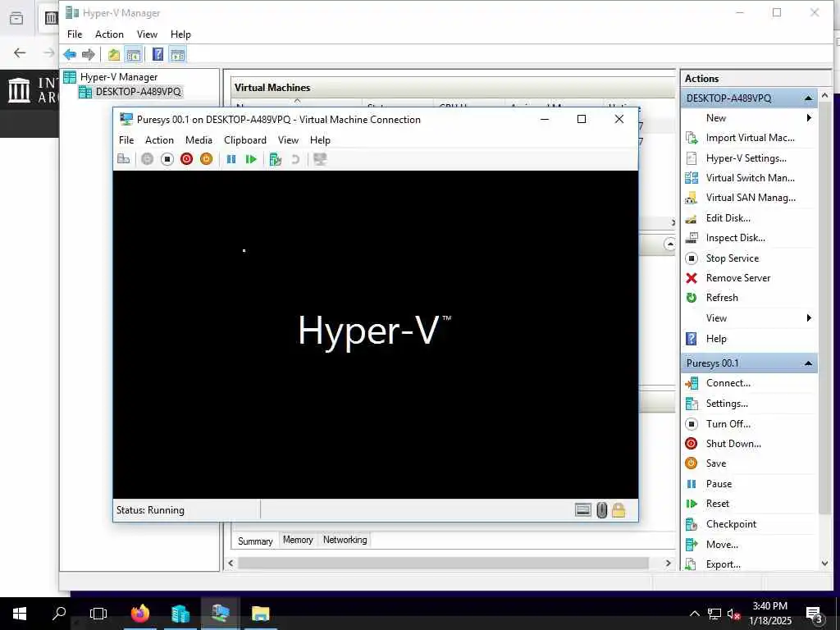Click the mouse status icon in VM window

601,510
